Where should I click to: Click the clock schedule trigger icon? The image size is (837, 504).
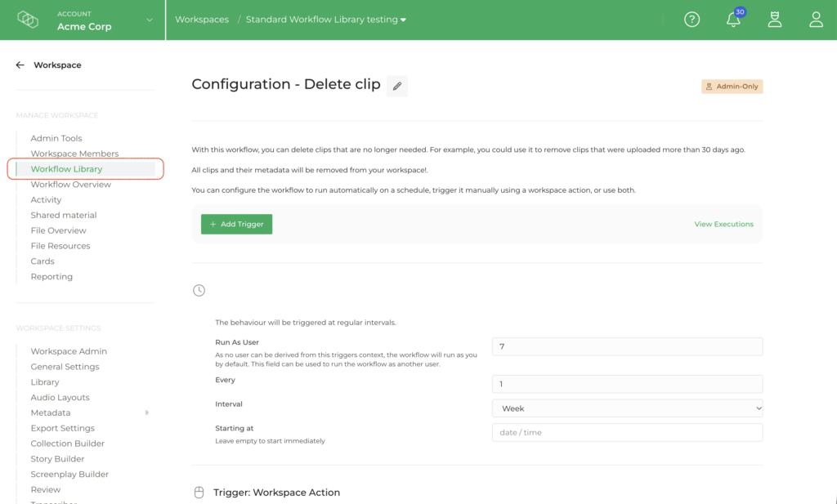199,290
